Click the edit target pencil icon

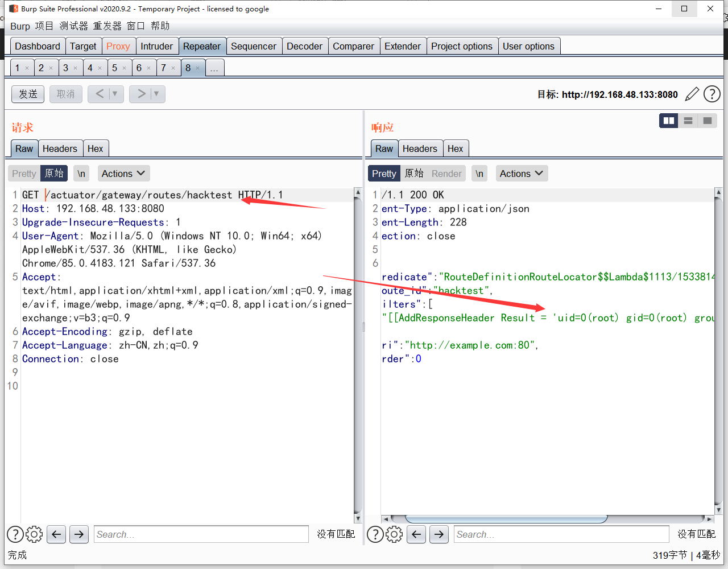click(x=692, y=94)
